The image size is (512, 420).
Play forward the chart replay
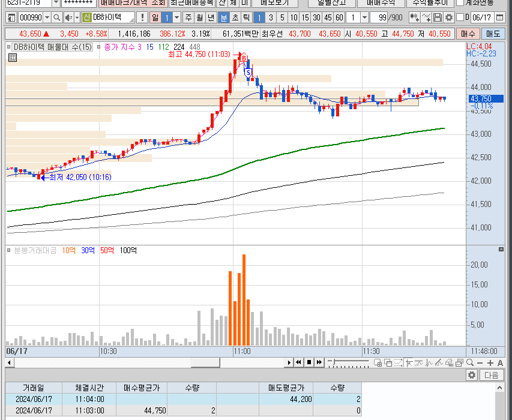(289, 362)
